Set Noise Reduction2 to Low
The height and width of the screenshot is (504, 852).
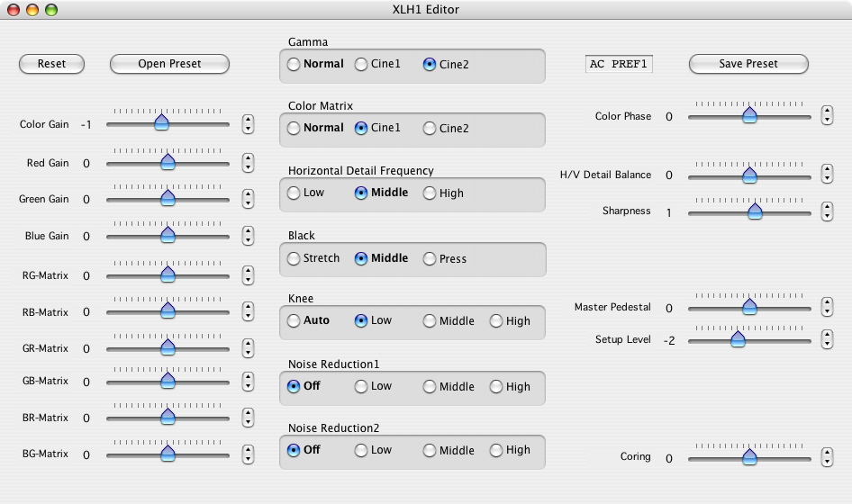pos(361,450)
